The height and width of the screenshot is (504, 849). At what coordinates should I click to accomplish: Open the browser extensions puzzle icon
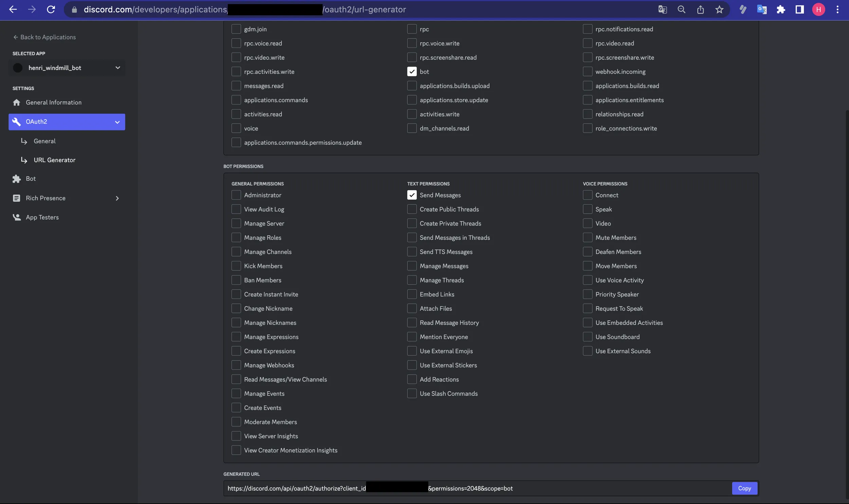(780, 10)
